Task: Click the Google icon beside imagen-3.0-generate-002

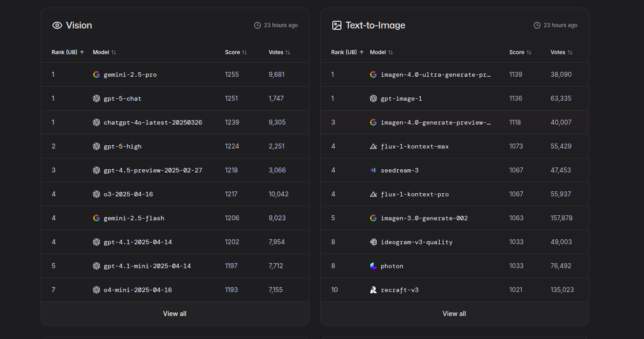Action: click(373, 218)
